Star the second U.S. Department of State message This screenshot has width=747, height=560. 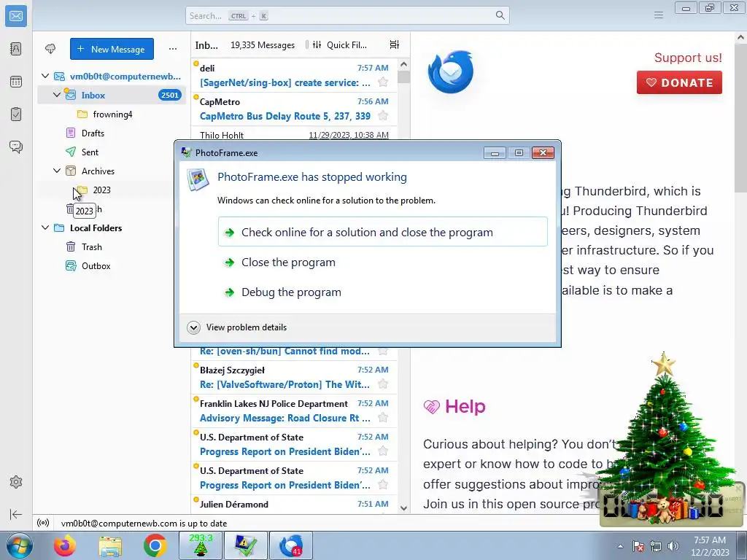[x=382, y=485]
